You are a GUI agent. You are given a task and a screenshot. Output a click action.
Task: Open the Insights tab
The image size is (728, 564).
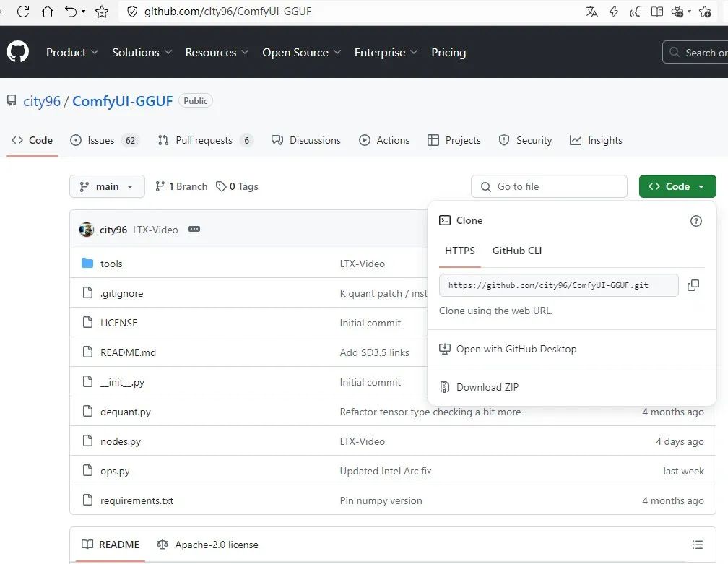point(596,140)
